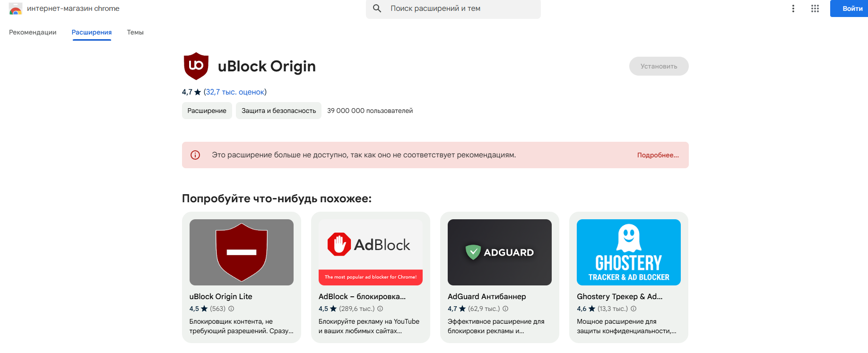The height and width of the screenshot is (353, 868).
Task: Open uBlock Origin Lite shield thumbnail
Action: 242,252
